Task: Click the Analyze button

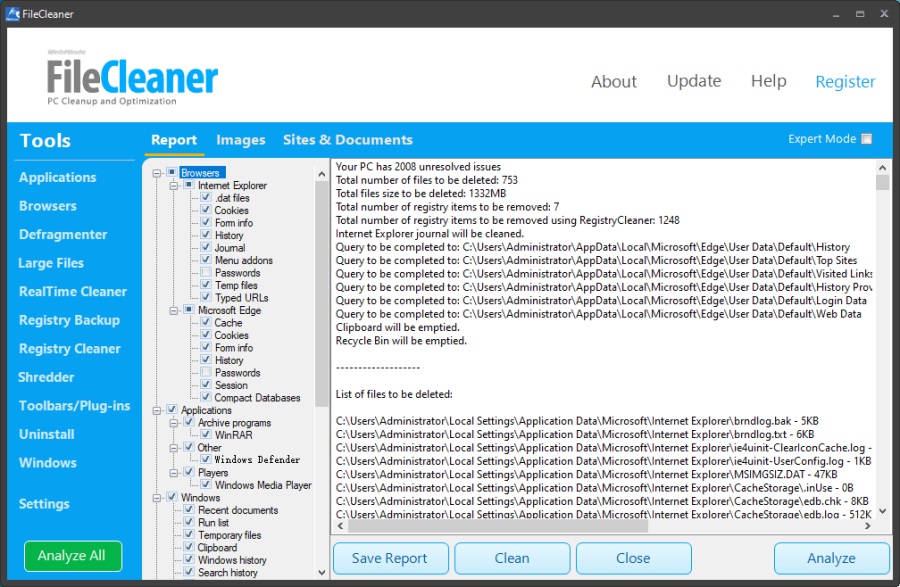Action: 831,558
